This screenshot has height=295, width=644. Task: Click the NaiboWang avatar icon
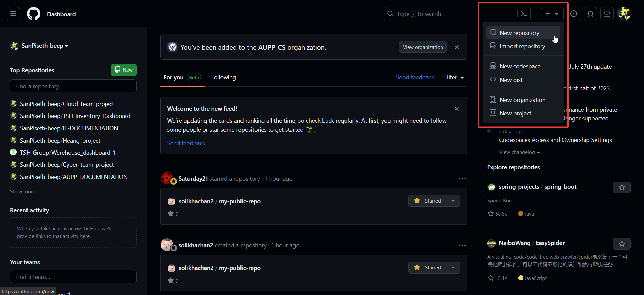click(x=491, y=243)
